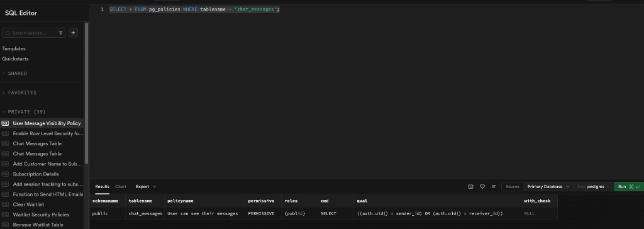This screenshot has width=644, height=229.
Task: Focus the Search queries input
Action: tap(34, 33)
